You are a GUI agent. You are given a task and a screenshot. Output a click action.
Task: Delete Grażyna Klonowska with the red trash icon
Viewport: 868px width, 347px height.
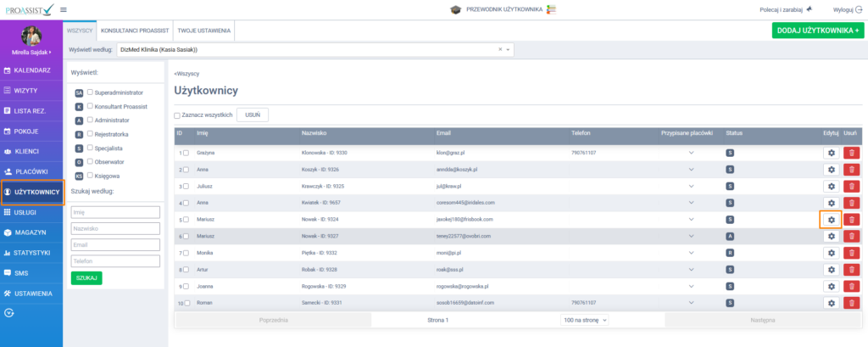click(851, 153)
